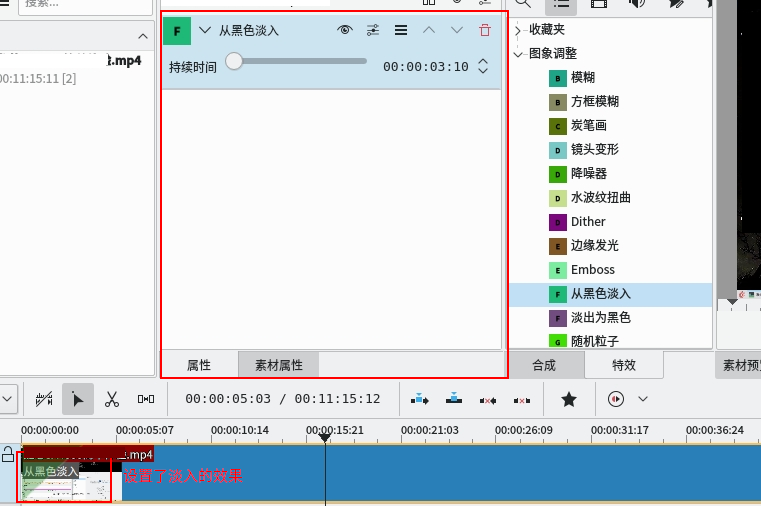Viewport: 761px width, 506px height.
Task: Collapse the 从黑色淡入 effect chevron
Action: 205,30
